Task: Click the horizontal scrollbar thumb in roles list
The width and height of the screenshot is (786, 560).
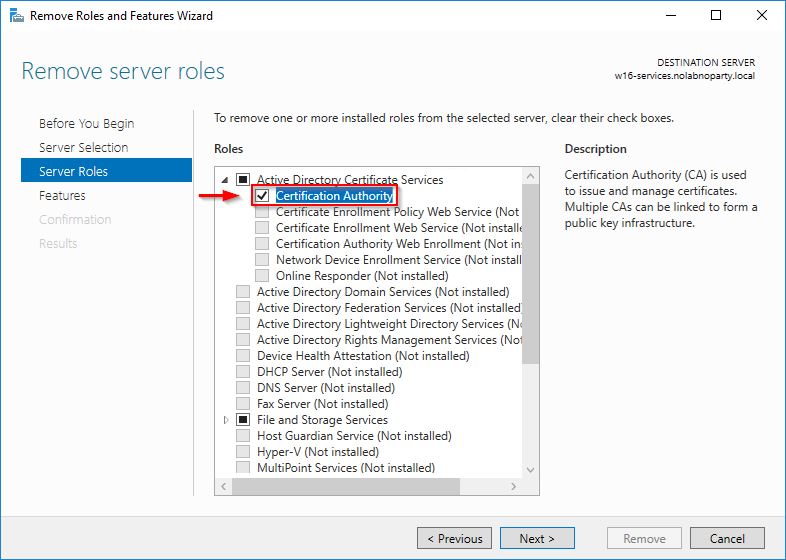Action: point(346,486)
